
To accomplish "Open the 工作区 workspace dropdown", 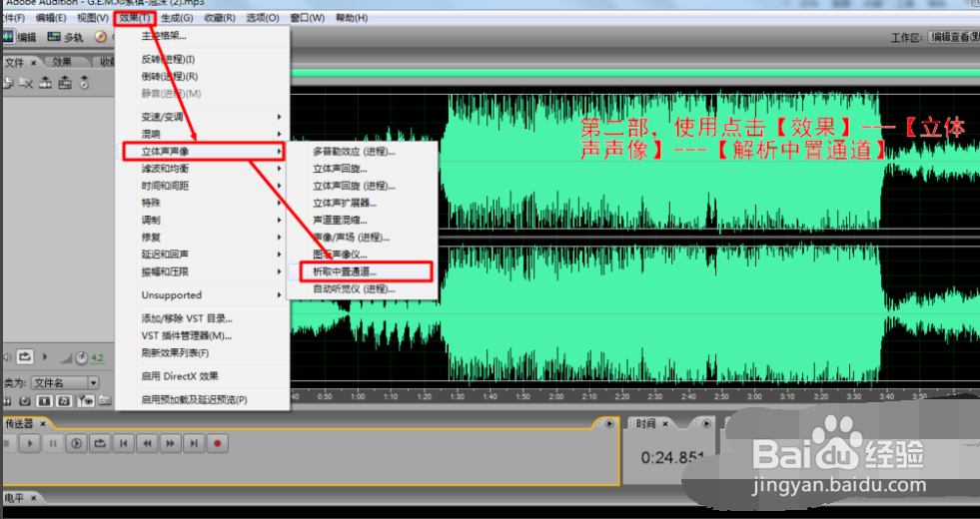I will click(954, 37).
